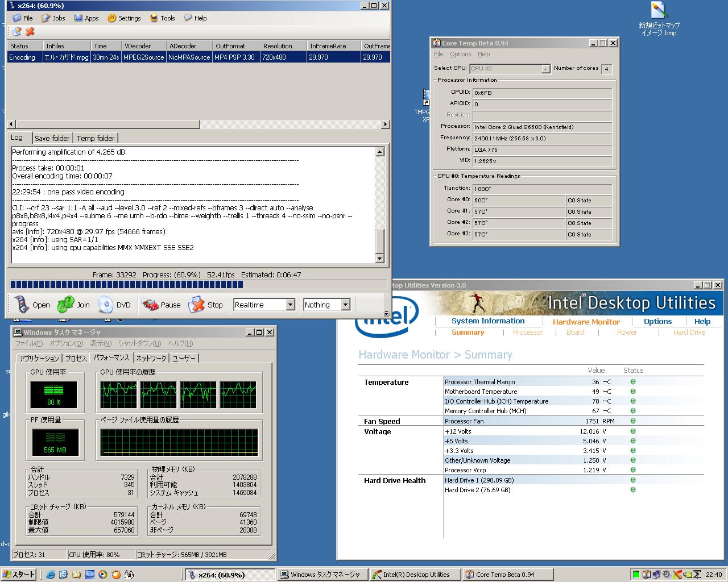Image resolution: width=728 pixels, height=582 pixels.
Task: Open the Apps menu in x264
Action: [86, 18]
